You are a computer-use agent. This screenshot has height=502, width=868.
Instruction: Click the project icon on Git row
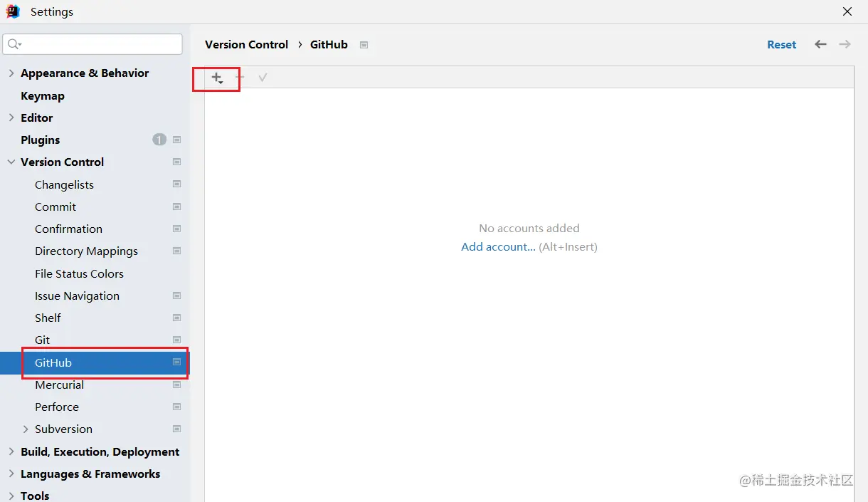pos(177,340)
